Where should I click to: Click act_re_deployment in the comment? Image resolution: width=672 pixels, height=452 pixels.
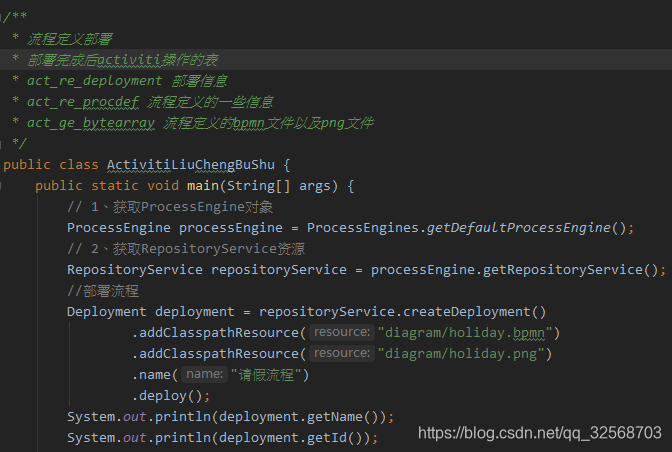[95, 81]
